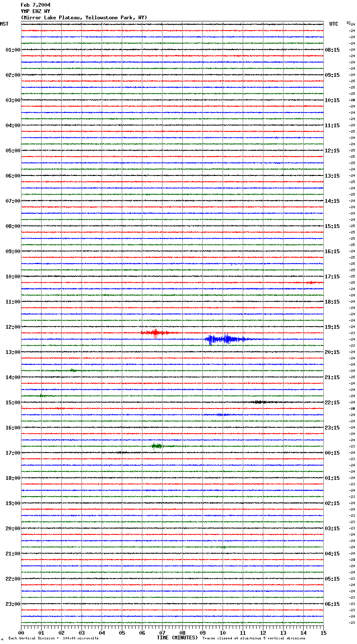Click the 16:15 UTC time label
The height and width of the screenshot is (644, 357).
332,251
